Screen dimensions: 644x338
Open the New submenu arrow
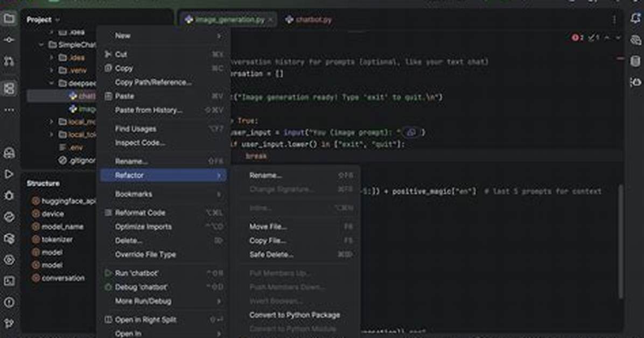[x=219, y=36]
